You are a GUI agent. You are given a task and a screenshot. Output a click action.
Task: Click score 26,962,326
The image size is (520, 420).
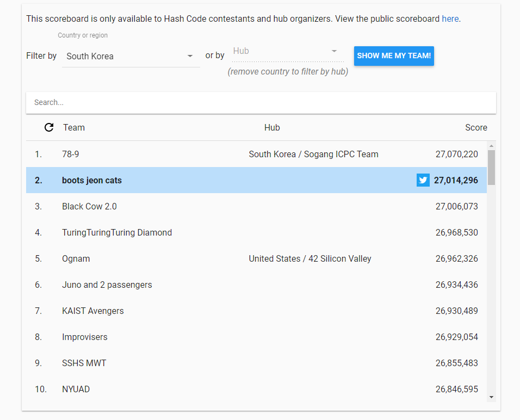pos(457,259)
